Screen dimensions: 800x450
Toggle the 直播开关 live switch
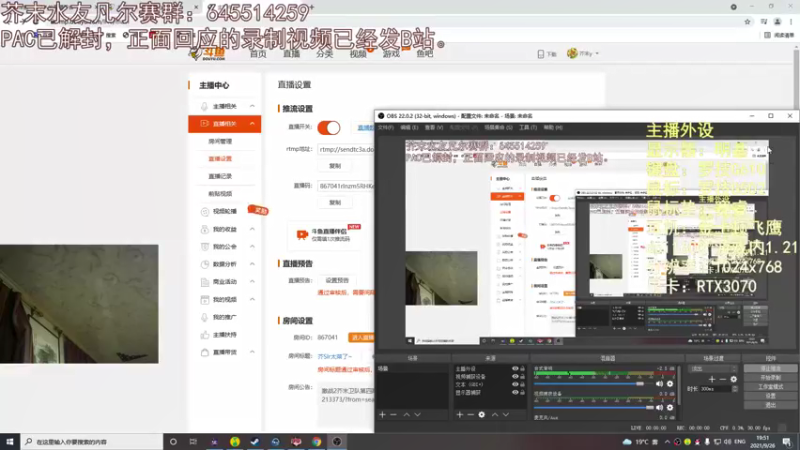click(x=329, y=128)
